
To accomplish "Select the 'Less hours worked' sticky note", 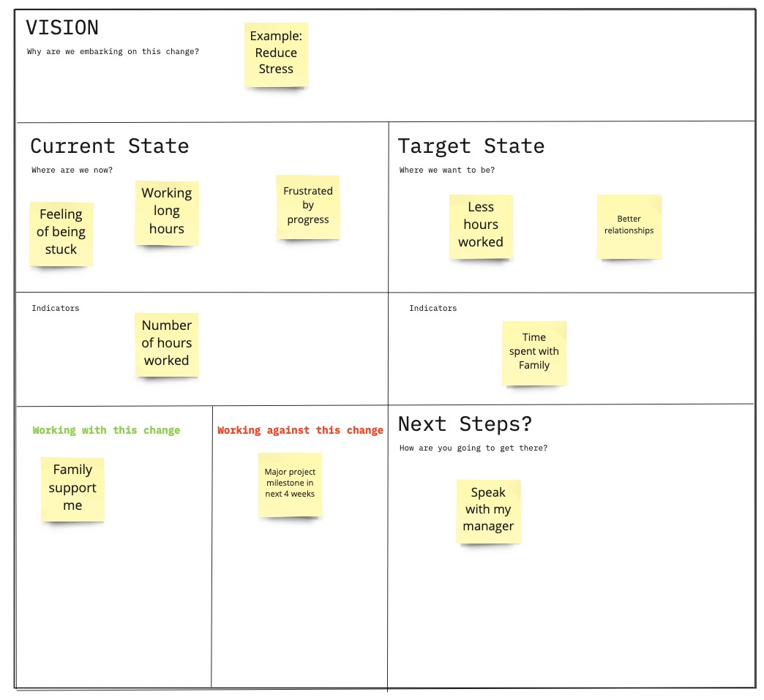I will pos(481,225).
